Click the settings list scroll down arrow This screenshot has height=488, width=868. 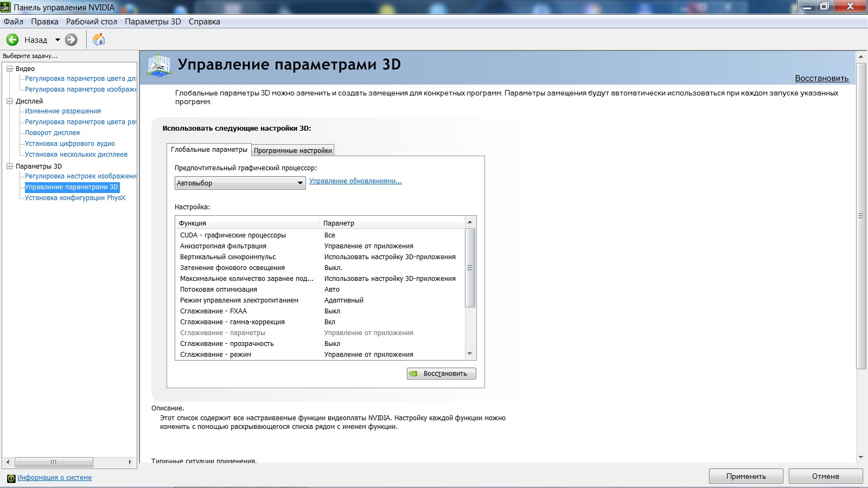pos(470,354)
